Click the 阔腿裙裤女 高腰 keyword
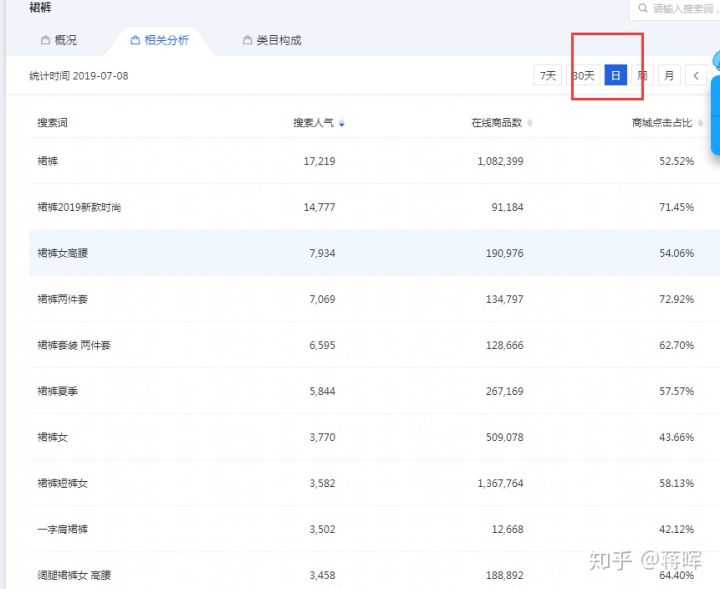This screenshot has width=720, height=589. tap(74, 575)
